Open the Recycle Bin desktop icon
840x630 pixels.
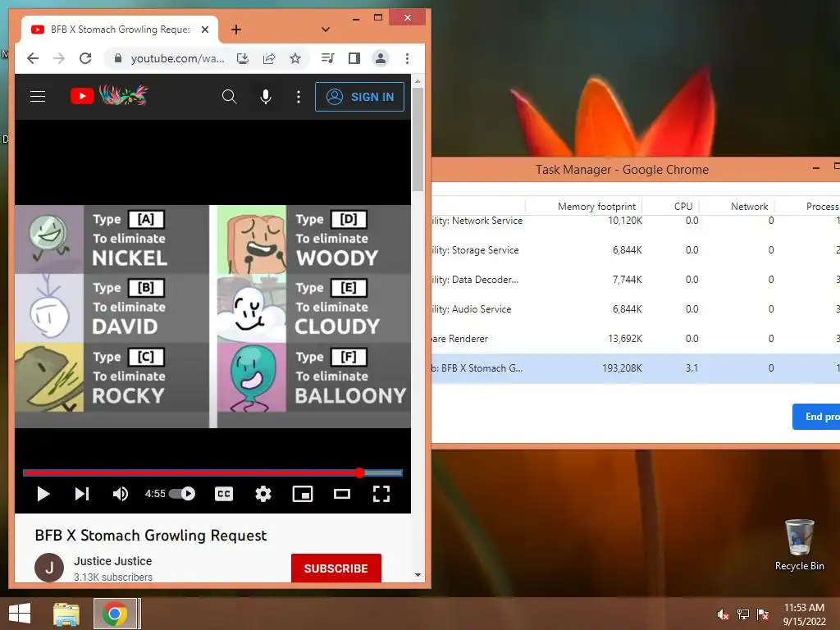point(799,545)
